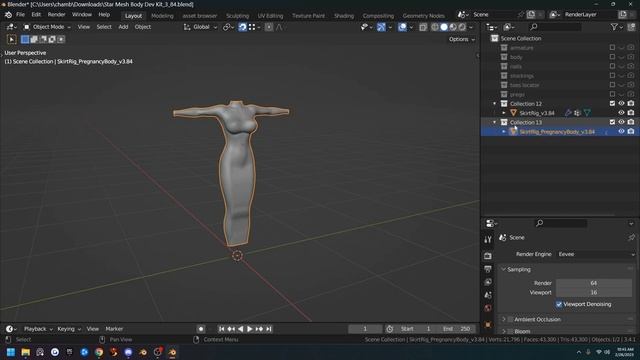Toggle the magnet snap icon
The height and width of the screenshot is (360, 640).
click(x=242, y=27)
